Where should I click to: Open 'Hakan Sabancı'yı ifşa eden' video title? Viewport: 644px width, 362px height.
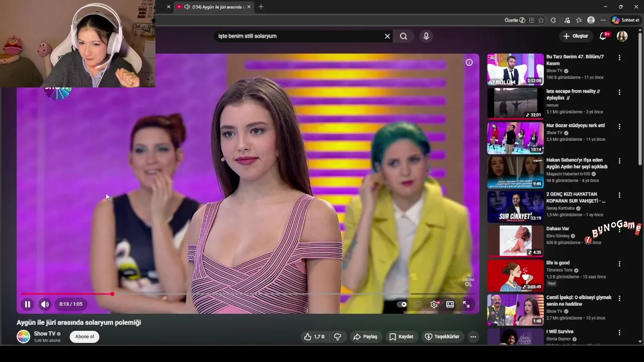click(x=577, y=163)
